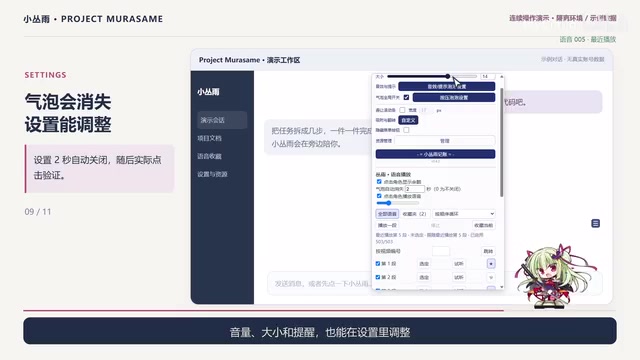
Task: Click the settings panel scrollbar up arrow
Action: point(502,76)
